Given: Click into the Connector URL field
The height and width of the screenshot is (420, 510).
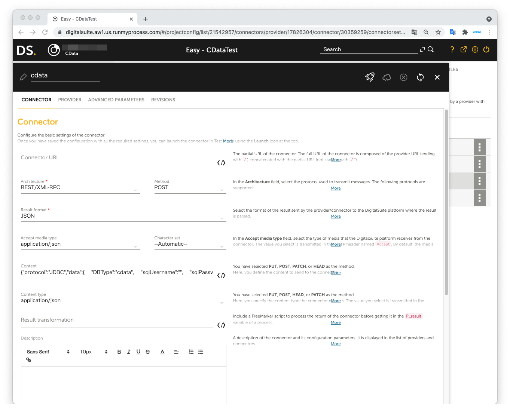Looking at the screenshot, I should pyautogui.click(x=116, y=158).
